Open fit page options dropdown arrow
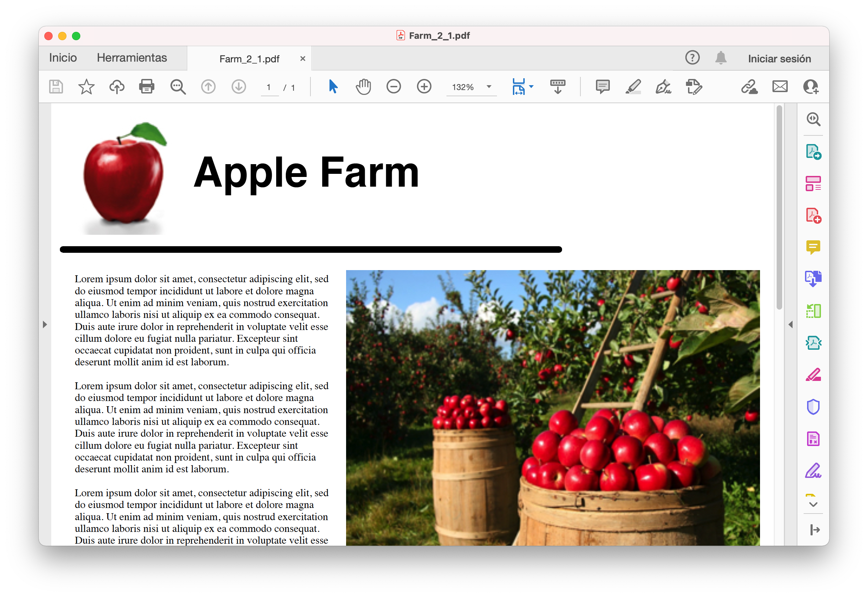The image size is (868, 597). [531, 87]
